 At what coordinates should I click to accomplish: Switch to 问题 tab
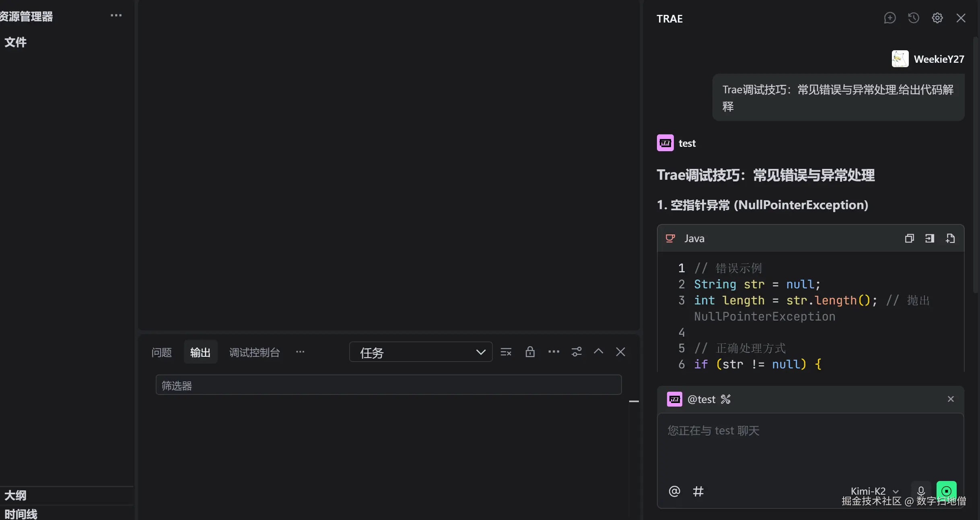161,352
